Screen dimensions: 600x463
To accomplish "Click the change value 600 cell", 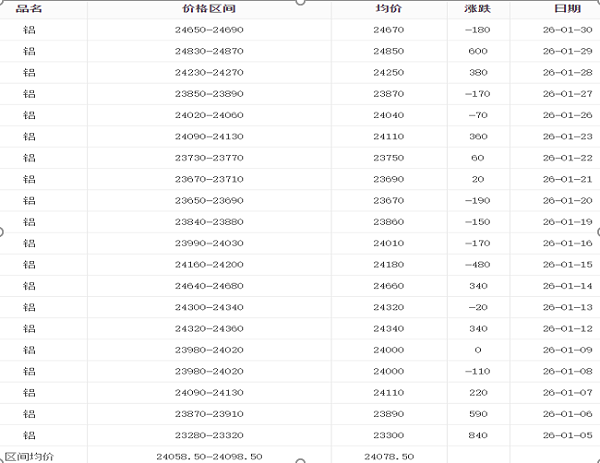I will pyautogui.click(x=477, y=51).
